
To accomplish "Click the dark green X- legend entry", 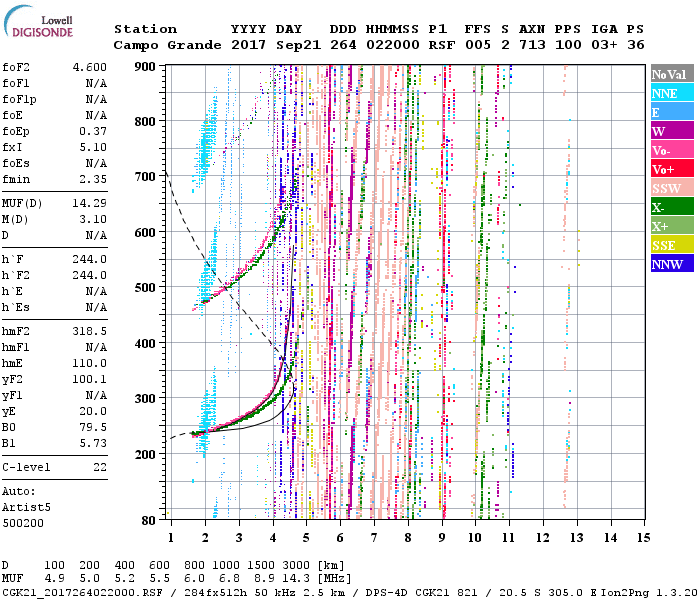I will (x=670, y=207).
